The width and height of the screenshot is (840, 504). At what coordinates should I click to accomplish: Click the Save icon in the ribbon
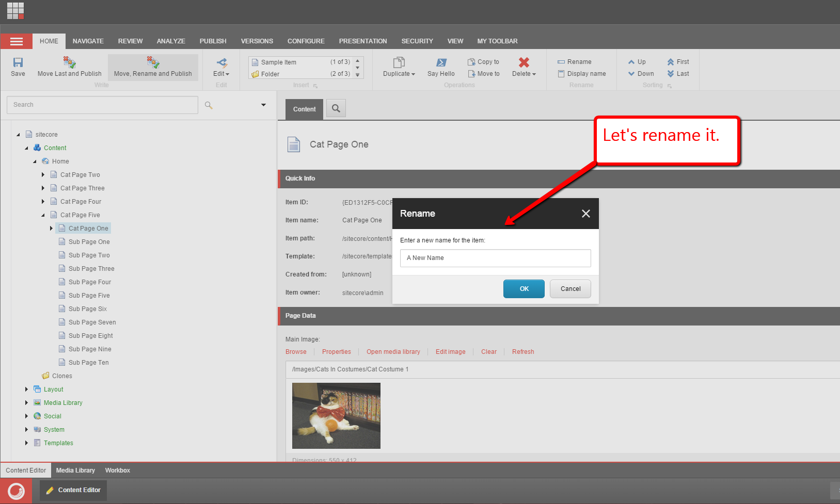(x=18, y=62)
